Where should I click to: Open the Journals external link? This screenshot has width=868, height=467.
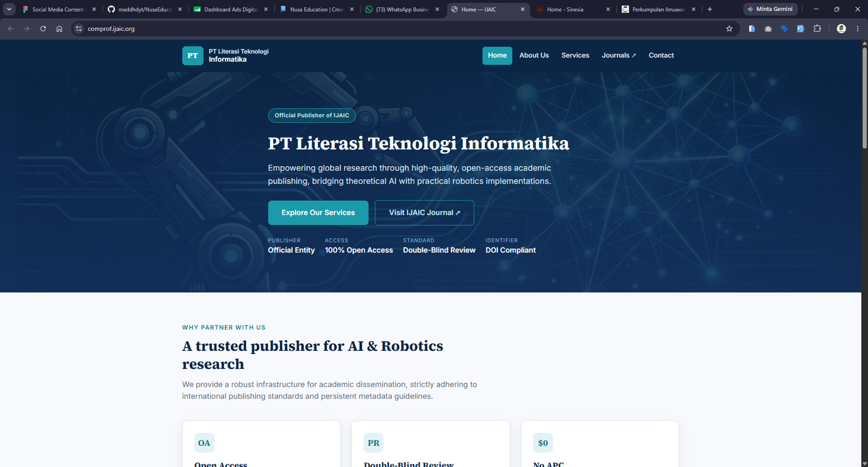tap(619, 55)
